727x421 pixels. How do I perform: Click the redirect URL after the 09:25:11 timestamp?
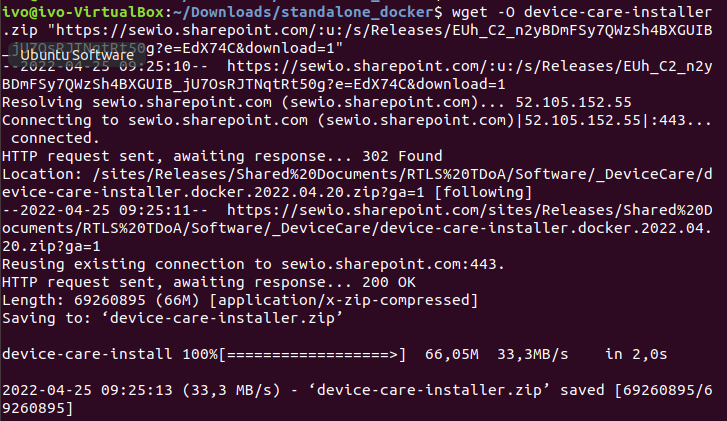357,228
